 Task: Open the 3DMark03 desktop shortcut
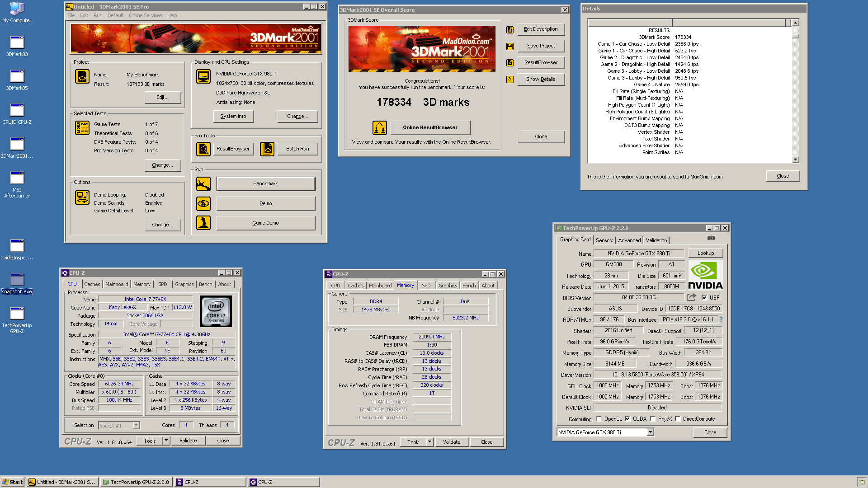(17, 46)
